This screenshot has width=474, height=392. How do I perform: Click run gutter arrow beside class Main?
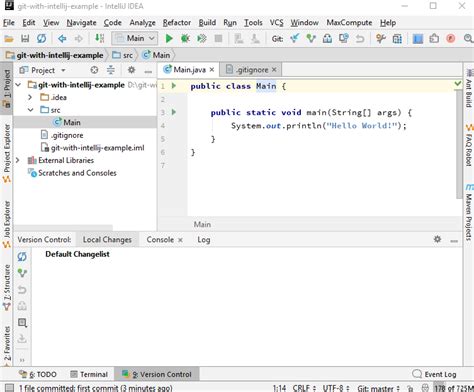174,86
